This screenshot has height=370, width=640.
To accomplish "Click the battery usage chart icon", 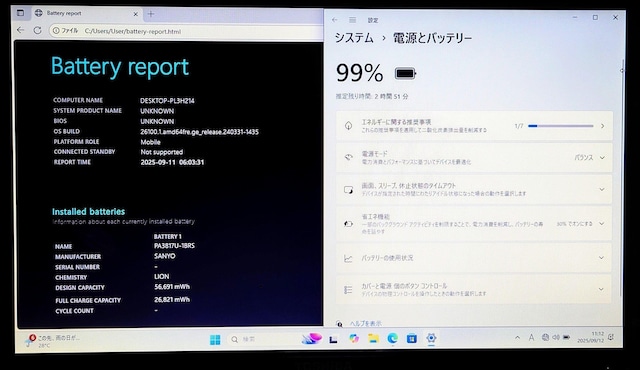I will point(348,258).
